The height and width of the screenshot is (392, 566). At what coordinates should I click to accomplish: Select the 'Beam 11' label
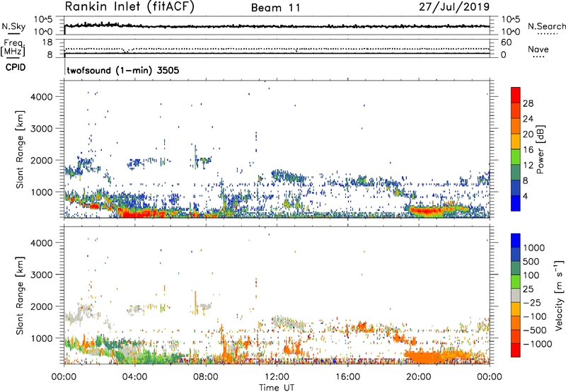(x=276, y=8)
